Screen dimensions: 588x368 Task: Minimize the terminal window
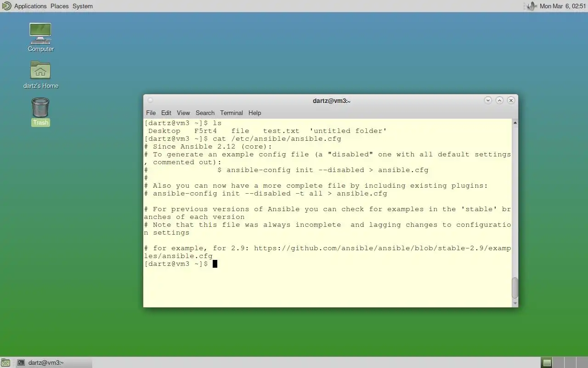point(488,100)
